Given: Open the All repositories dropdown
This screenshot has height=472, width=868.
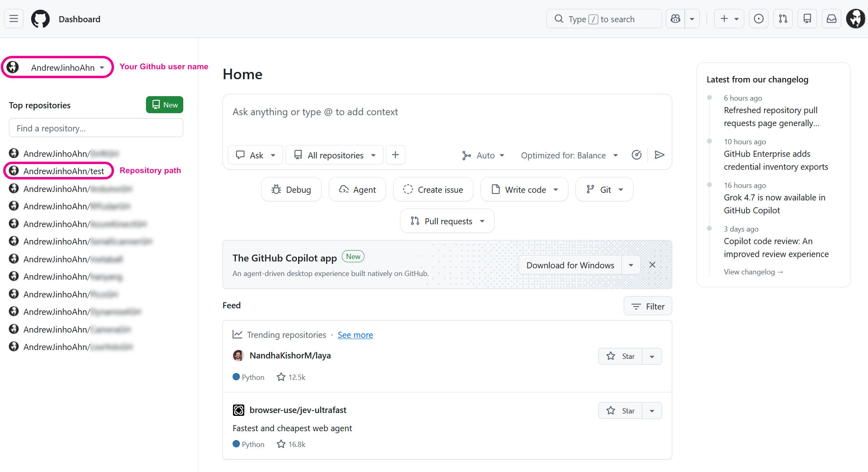Looking at the screenshot, I should [334, 155].
